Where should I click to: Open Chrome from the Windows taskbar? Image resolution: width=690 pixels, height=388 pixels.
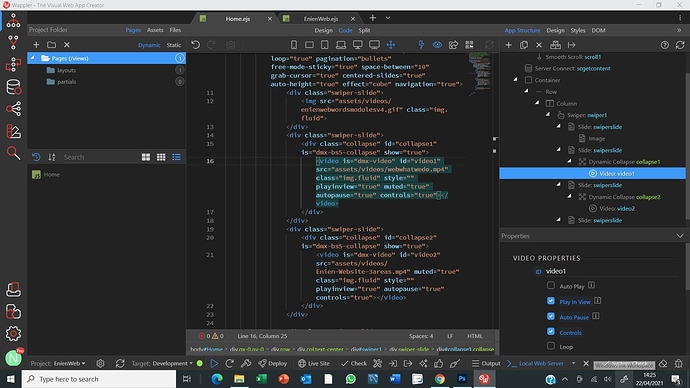click(x=440, y=379)
